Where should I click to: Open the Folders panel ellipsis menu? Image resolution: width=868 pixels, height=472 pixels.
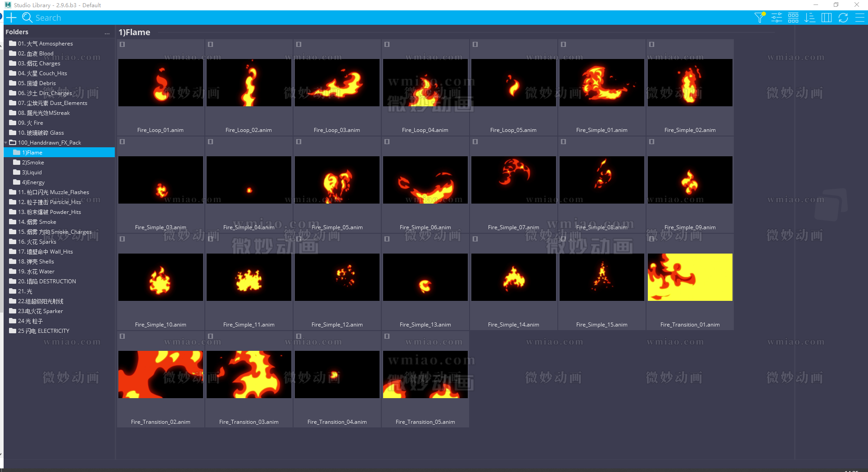[x=107, y=33]
